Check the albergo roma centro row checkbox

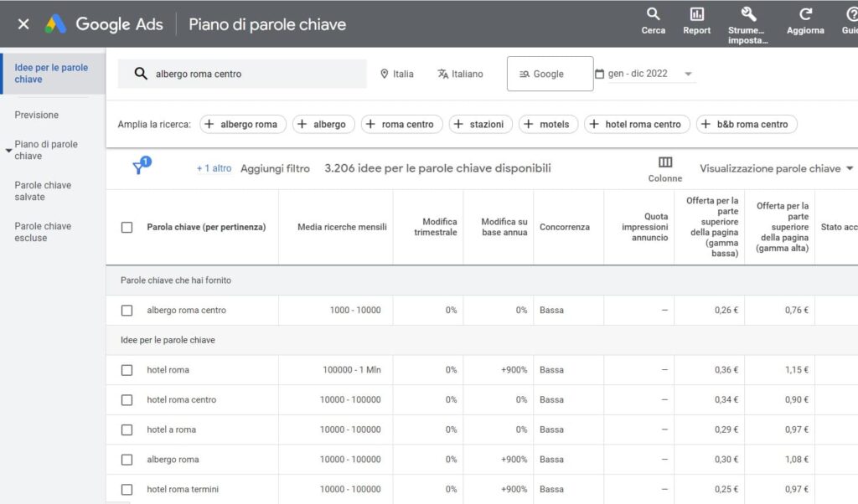[x=127, y=311]
